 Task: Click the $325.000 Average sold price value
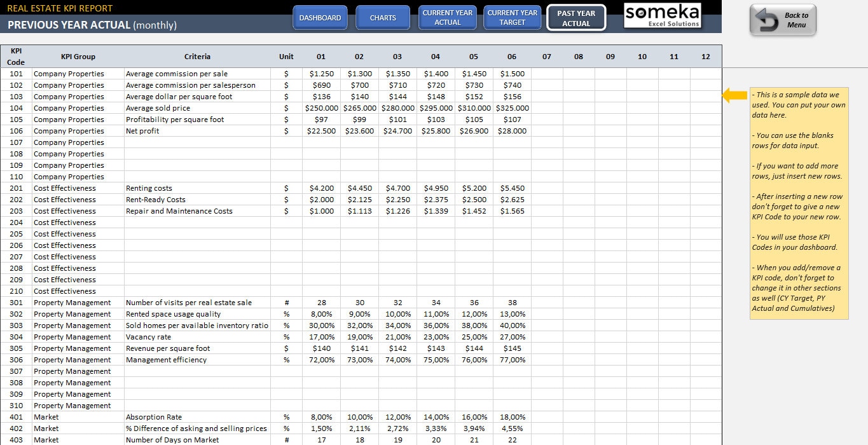tap(512, 108)
